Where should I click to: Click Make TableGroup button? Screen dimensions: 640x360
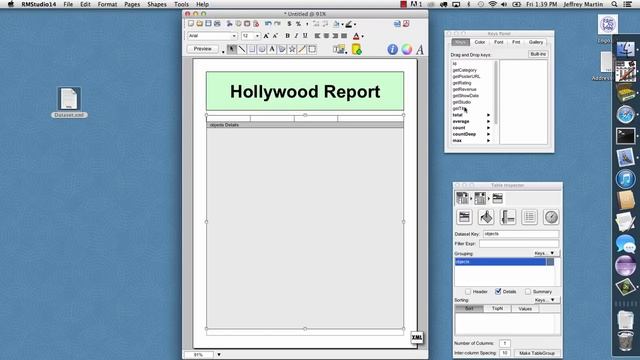point(537,353)
